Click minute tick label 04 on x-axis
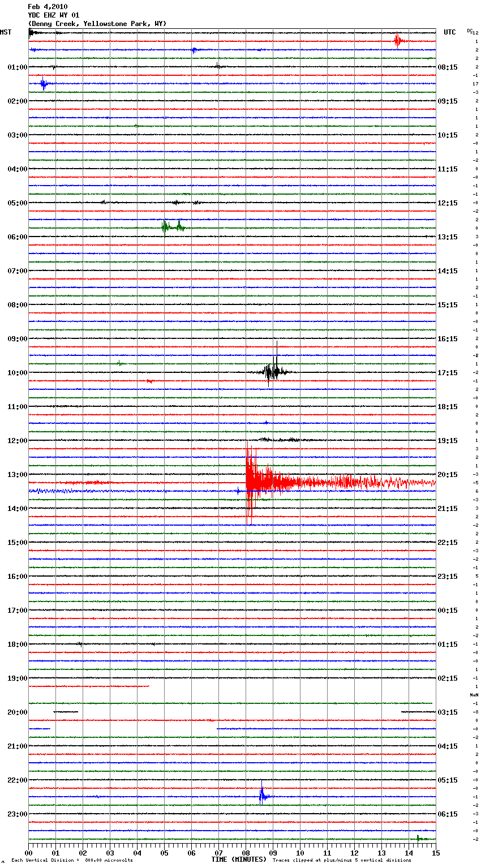Screen dimensions: 481x868 tap(137, 853)
